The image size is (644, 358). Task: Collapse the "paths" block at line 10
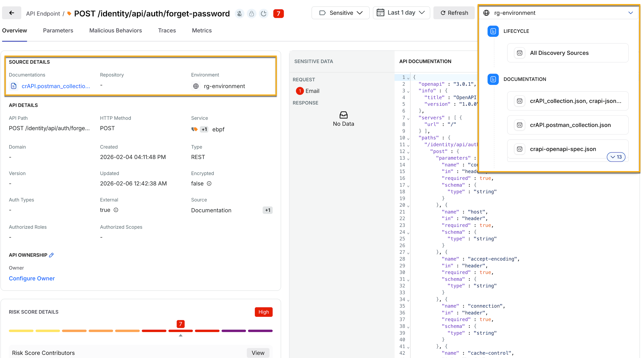coord(408,138)
